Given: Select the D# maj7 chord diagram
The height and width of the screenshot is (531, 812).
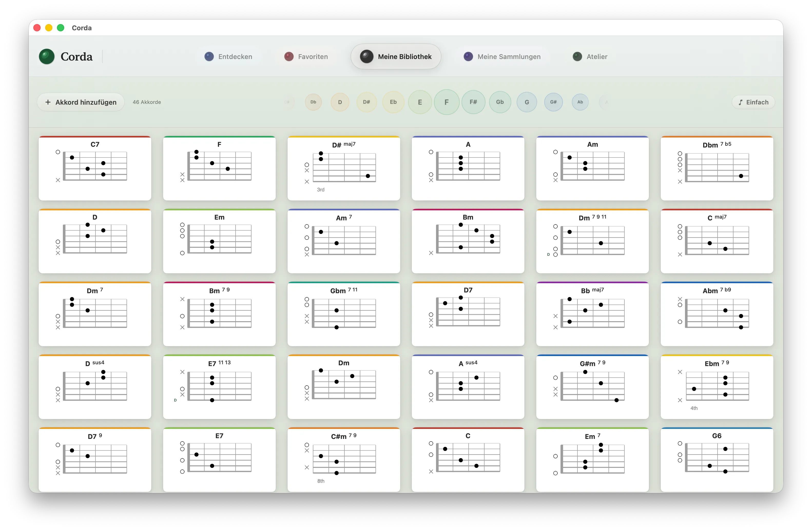Looking at the screenshot, I should (344, 169).
